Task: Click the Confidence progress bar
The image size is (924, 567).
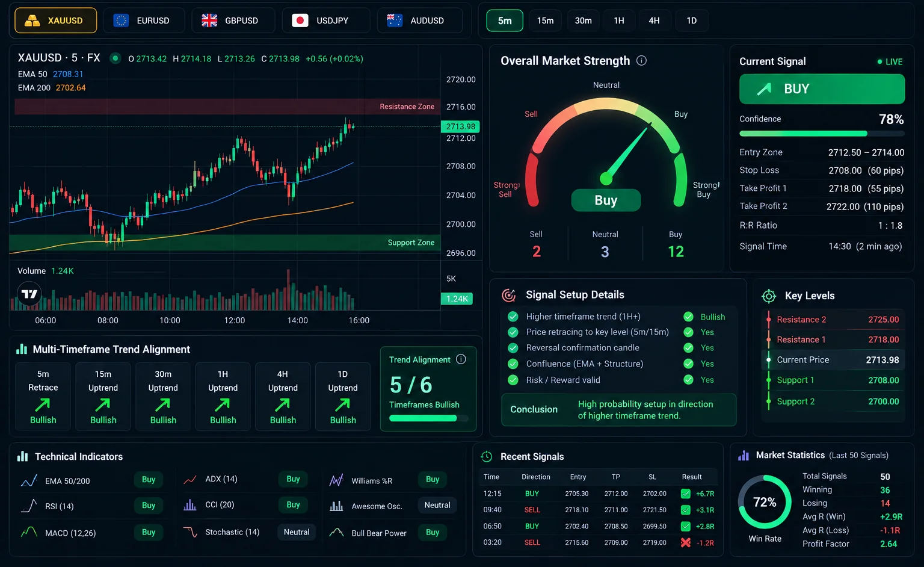Action: 822,134
